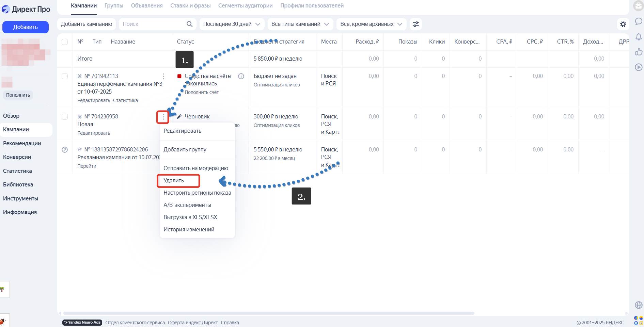Open the filter sliders icon

click(x=415, y=24)
